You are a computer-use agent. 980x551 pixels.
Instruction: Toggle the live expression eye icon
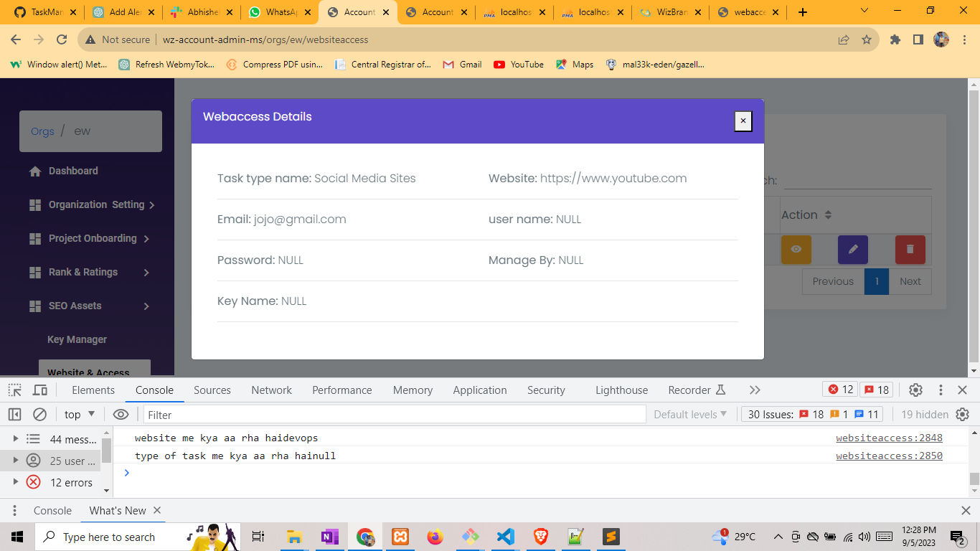click(x=121, y=415)
